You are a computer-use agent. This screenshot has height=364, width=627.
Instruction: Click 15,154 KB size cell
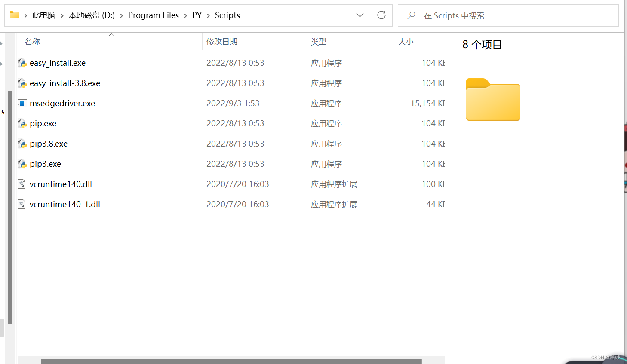tap(428, 104)
